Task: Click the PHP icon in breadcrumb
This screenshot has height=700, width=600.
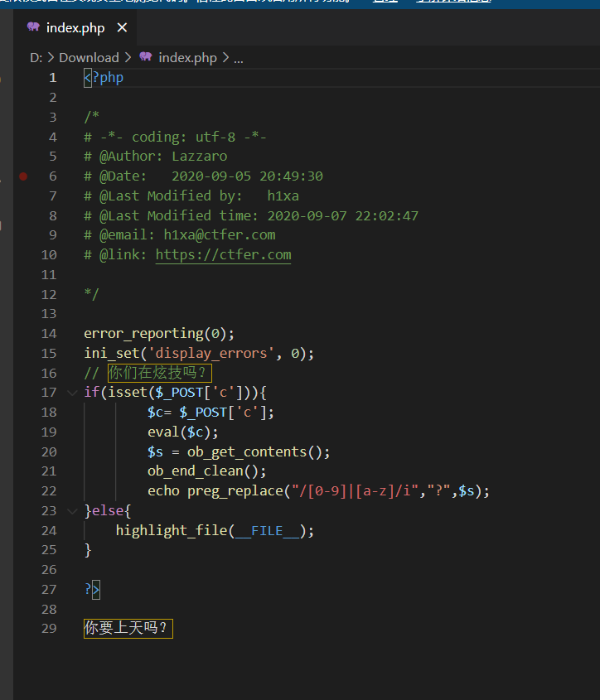Action: (x=146, y=56)
